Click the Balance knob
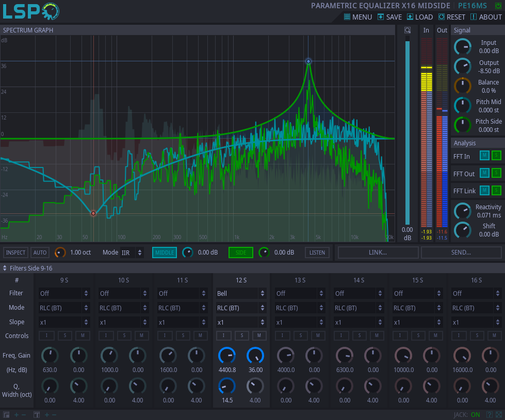Screen dimensions: 505x420 point(463,86)
